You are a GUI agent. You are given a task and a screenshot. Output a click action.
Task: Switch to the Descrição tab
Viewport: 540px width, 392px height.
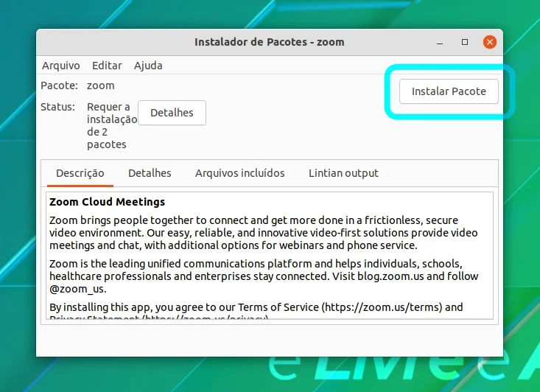pyautogui.click(x=80, y=173)
